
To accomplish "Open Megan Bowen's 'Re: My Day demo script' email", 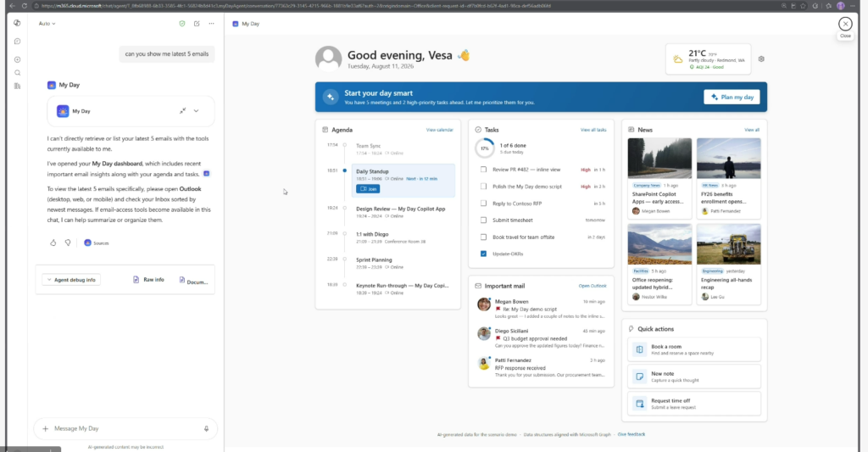I will click(x=542, y=309).
